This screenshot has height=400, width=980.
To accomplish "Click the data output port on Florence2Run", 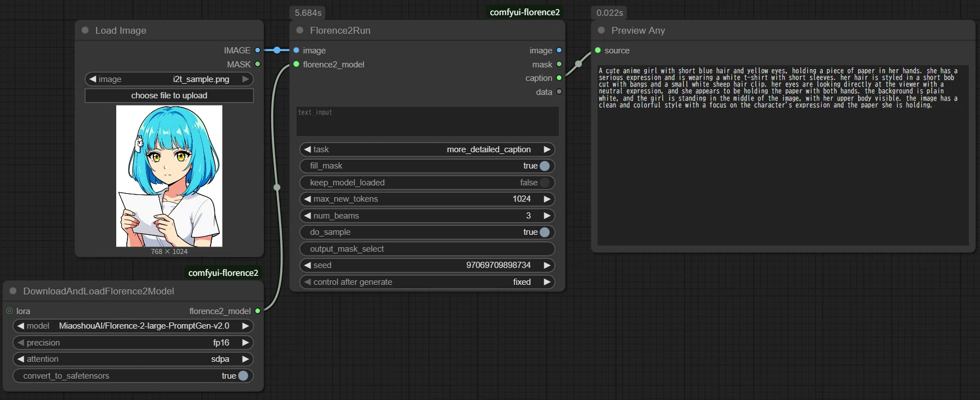I will 559,92.
